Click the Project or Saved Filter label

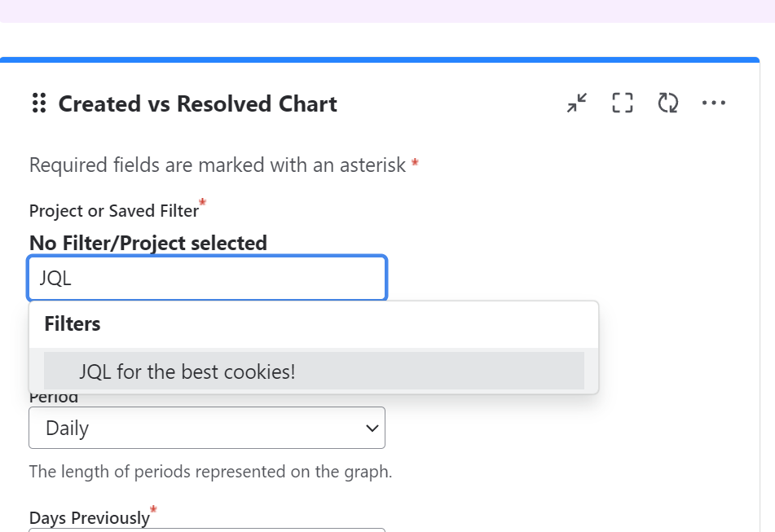pyautogui.click(x=113, y=211)
